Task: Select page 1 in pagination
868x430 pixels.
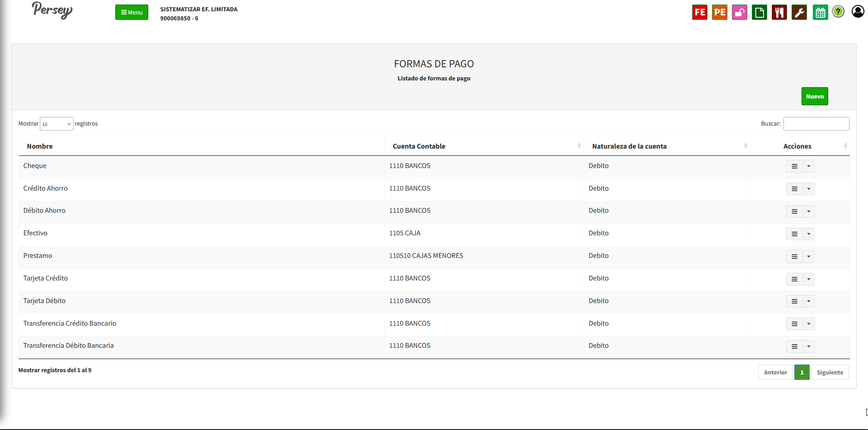Action: click(x=802, y=372)
